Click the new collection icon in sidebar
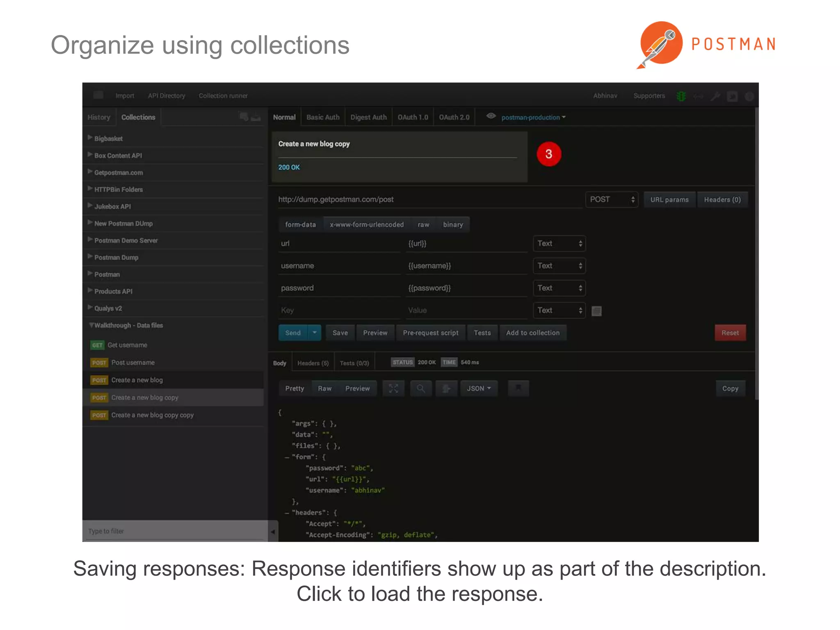The height and width of the screenshot is (630, 840). [244, 117]
